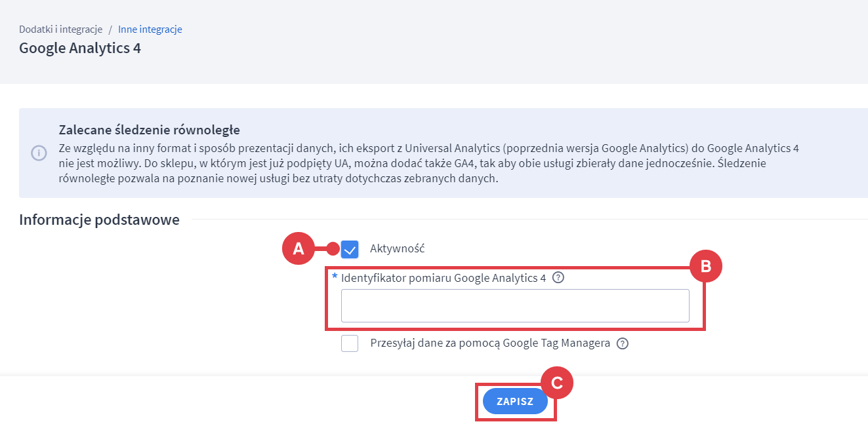The width and height of the screenshot is (868, 426).
Task: Click the info icon in the Zalecane śledzenie banner
Action: [x=39, y=153]
